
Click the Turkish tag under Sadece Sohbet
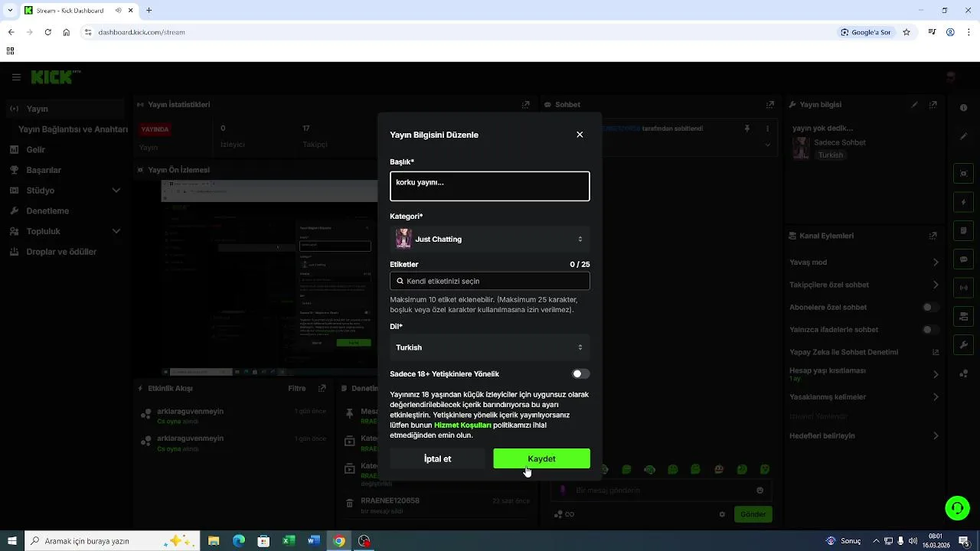[x=830, y=155]
